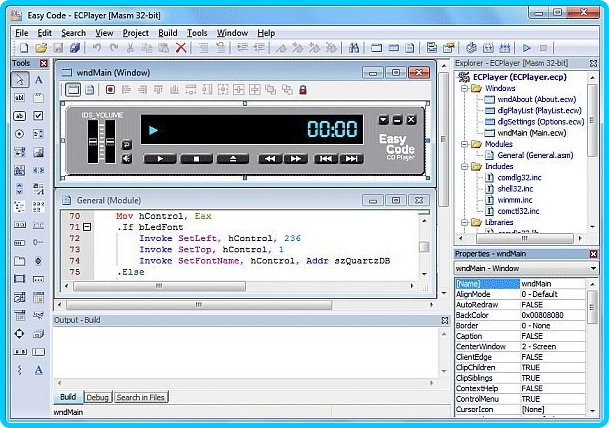Select the Picture tool in Tools panel
Viewport: 609px width, 428px height.
click(x=38, y=152)
